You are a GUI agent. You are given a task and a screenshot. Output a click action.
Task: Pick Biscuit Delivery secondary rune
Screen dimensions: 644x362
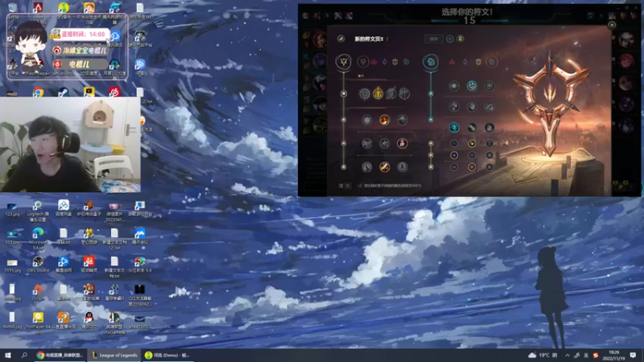pos(489,107)
